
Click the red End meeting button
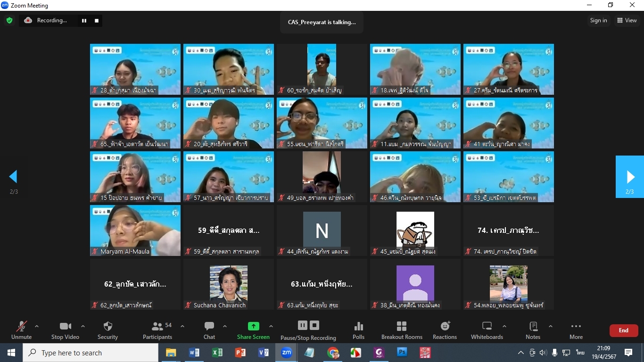tap(623, 330)
